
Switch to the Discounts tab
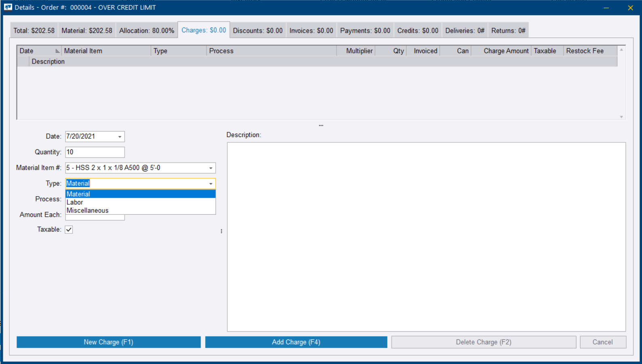point(258,31)
